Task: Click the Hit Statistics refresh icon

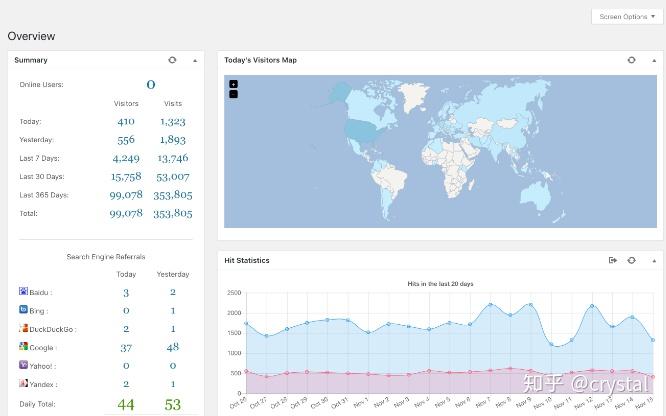Action: pos(631,260)
